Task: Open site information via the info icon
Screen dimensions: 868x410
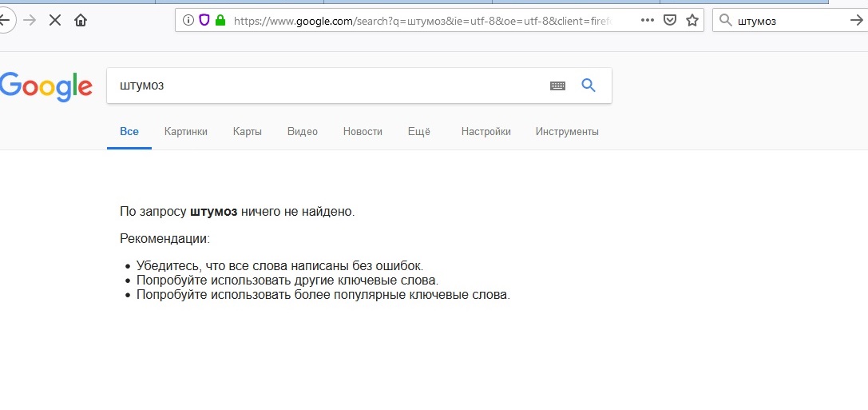Action: pos(188,21)
